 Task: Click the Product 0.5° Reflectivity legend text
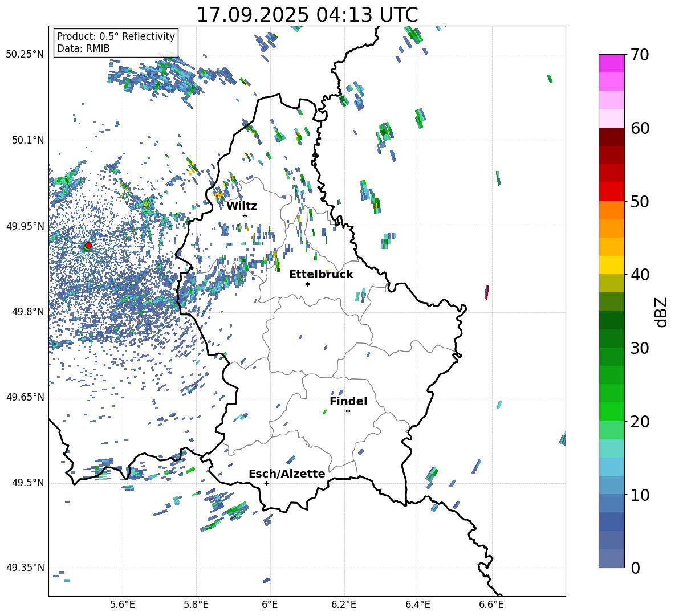point(116,36)
